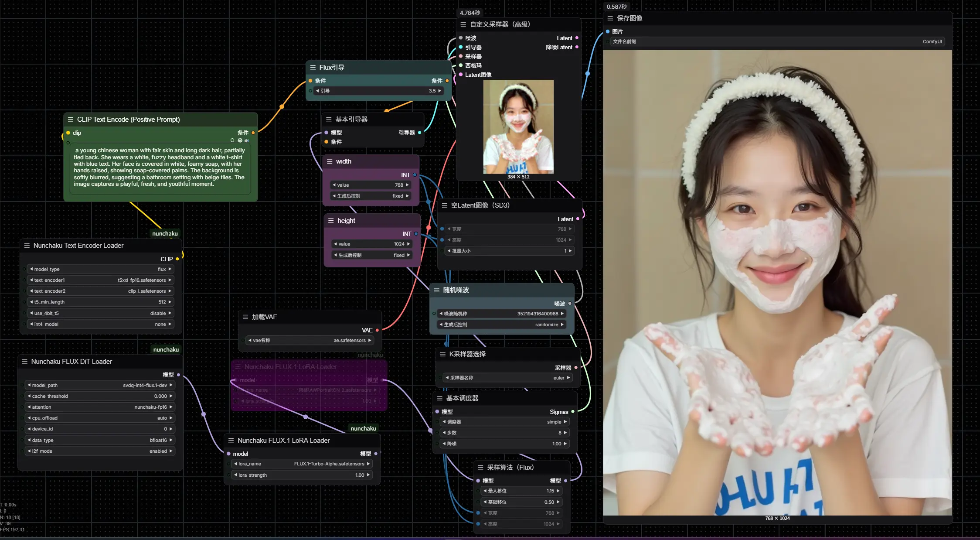Open text_encoder1 t5xxl_fp16.safetensors dropdown
This screenshot has width=980, height=540.
[x=101, y=280]
